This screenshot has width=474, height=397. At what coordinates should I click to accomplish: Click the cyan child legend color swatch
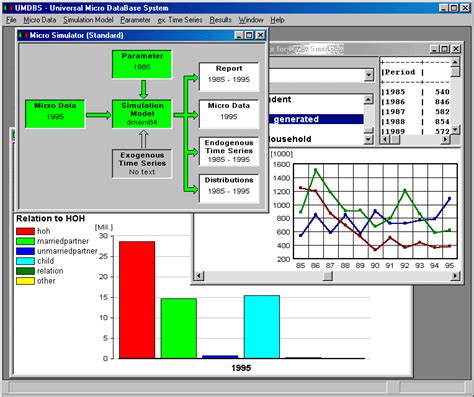click(25, 261)
